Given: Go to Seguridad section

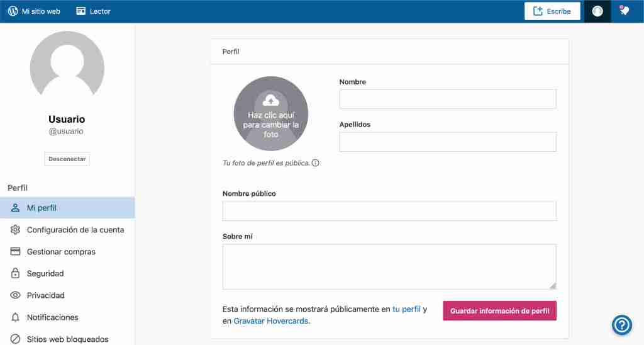Looking at the screenshot, I should pos(45,274).
